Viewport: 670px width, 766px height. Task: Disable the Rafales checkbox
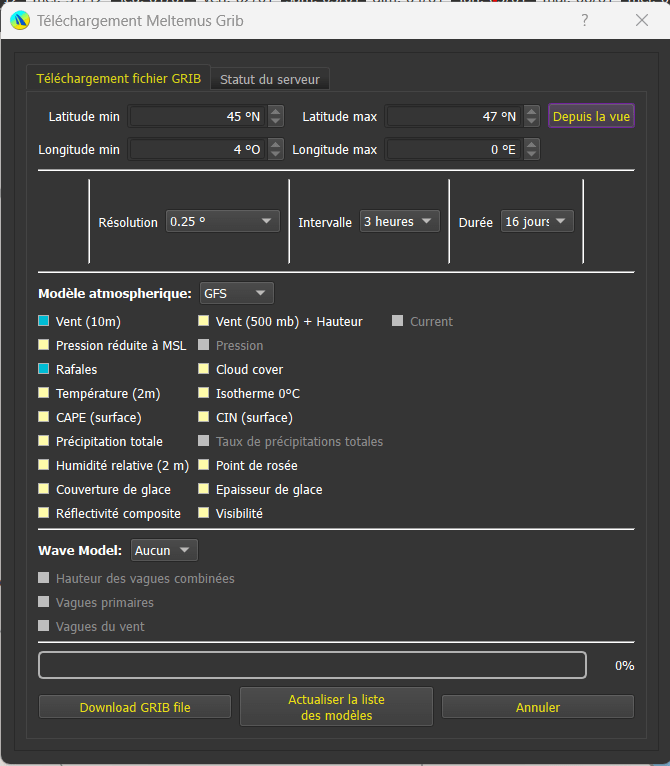pos(44,370)
